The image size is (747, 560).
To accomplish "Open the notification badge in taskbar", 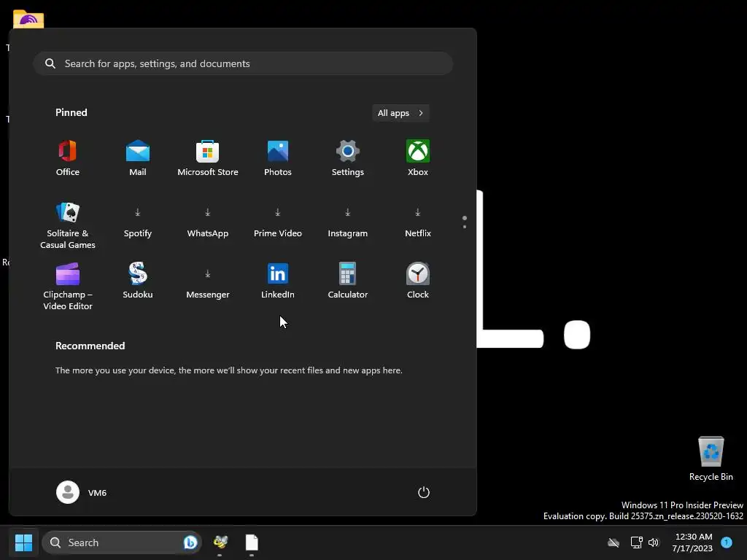I will 727,542.
